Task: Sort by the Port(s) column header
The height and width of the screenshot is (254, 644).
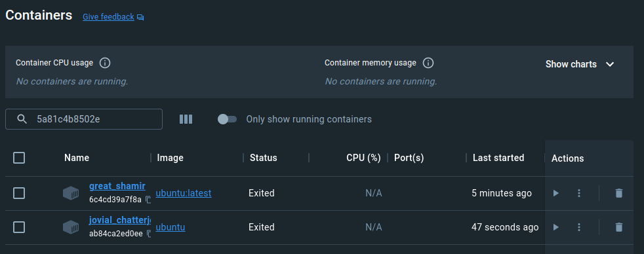Action: click(x=409, y=158)
